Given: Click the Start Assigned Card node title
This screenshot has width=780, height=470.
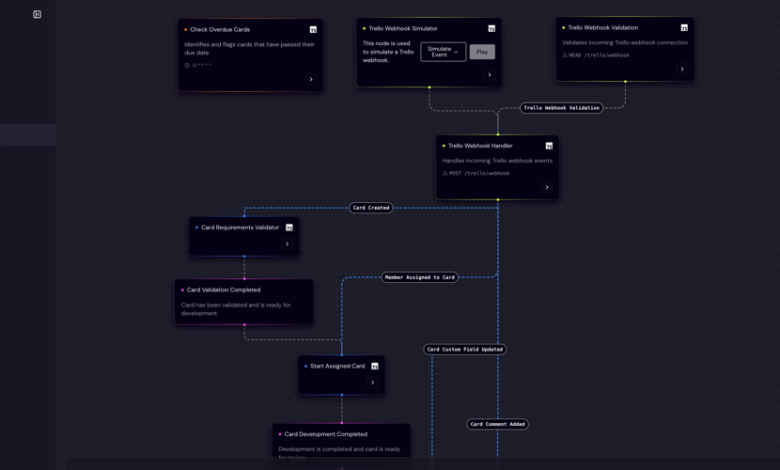Looking at the screenshot, I should click(x=337, y=366).
